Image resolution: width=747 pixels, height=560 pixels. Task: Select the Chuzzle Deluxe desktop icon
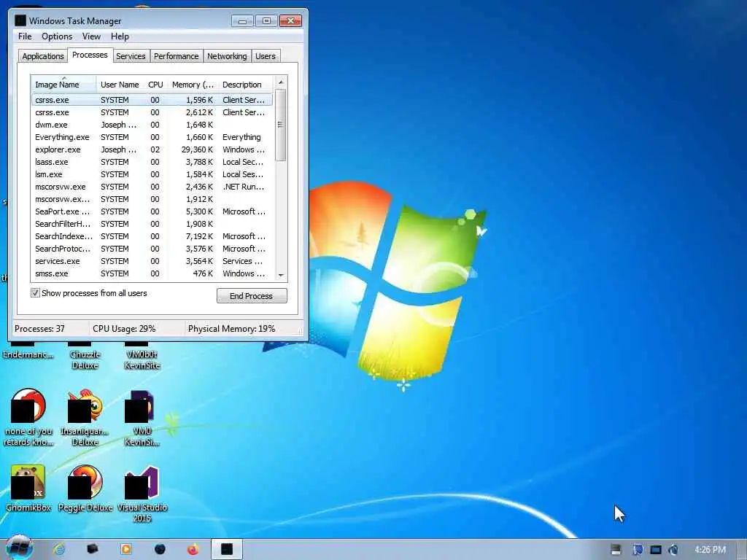85,356
